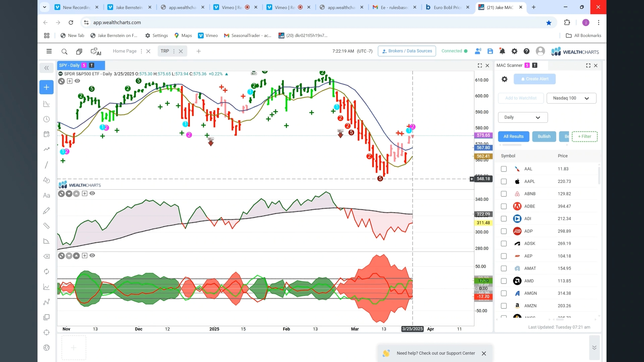Switch to the Euro Bobl Price browser tab
This screenshot has height=362, width=644.
point(447,7)
